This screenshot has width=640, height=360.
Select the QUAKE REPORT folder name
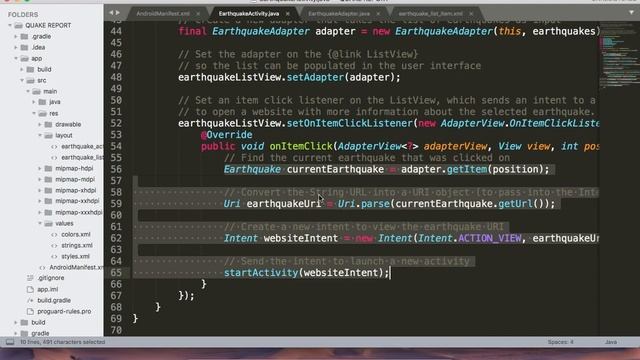(48, 25)
